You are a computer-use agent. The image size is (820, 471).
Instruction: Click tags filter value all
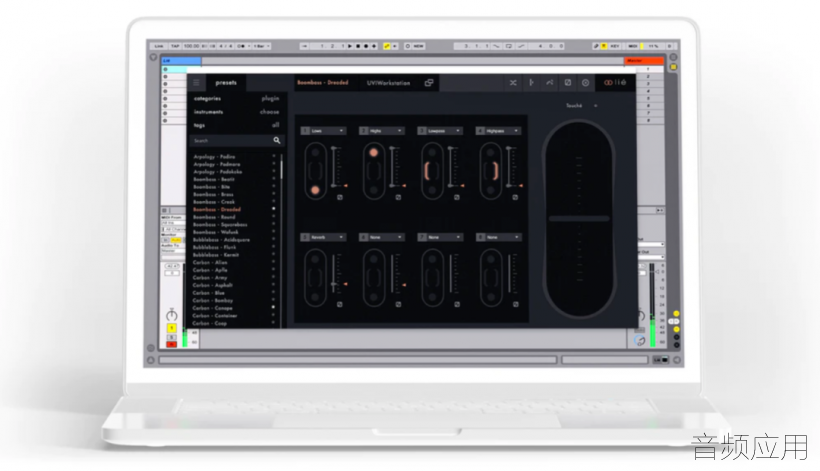pos(276,125)
